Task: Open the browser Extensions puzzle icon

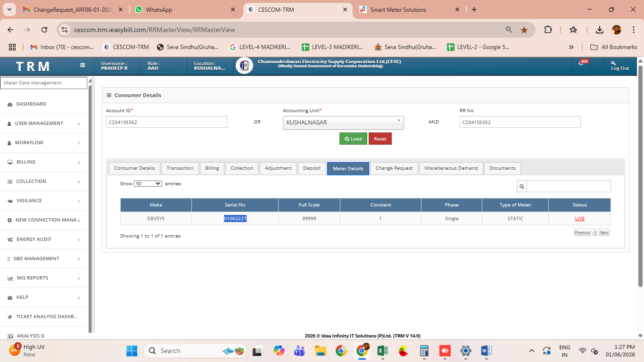Action: pyautogui.click(x=548, y=30)
